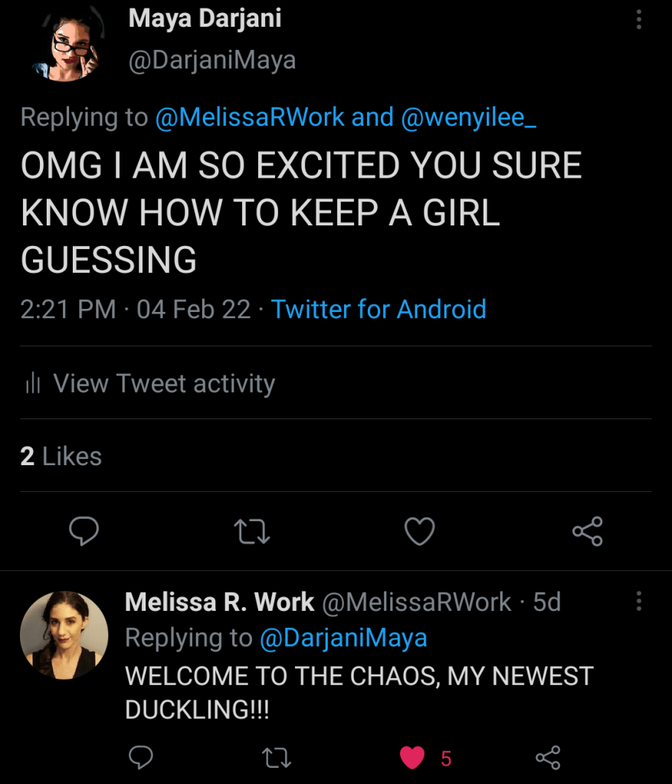Screen dimensions: 672x784
Task: Open the @MelissaRWork mention link
Action: click(x=250, y=117)
